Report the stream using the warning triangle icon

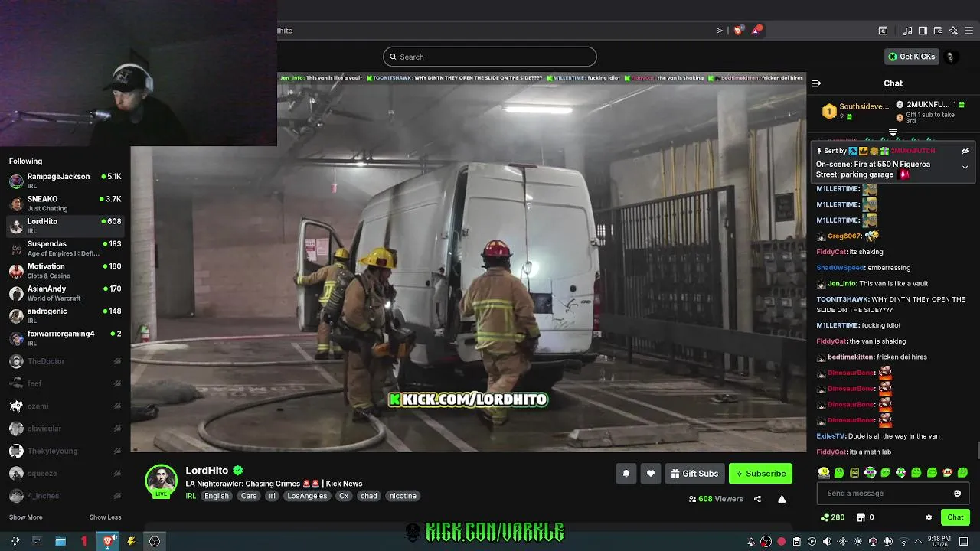pos(782,499)
